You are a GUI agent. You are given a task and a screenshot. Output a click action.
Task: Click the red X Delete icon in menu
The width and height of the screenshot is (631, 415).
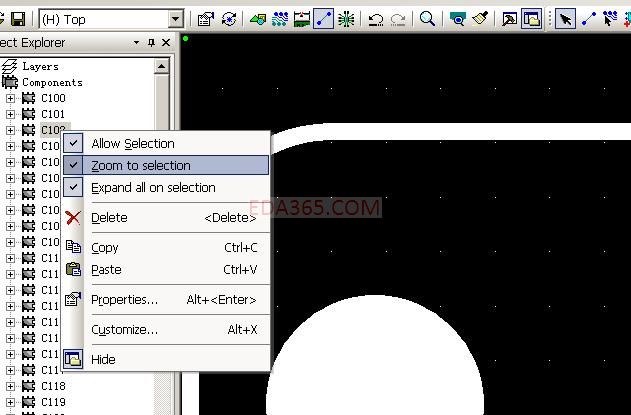coord(73,218)
